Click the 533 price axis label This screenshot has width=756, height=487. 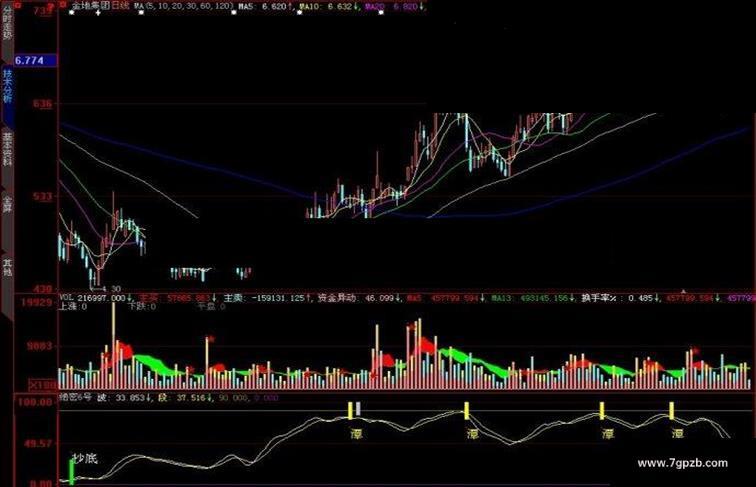click(x=42, y=196)
